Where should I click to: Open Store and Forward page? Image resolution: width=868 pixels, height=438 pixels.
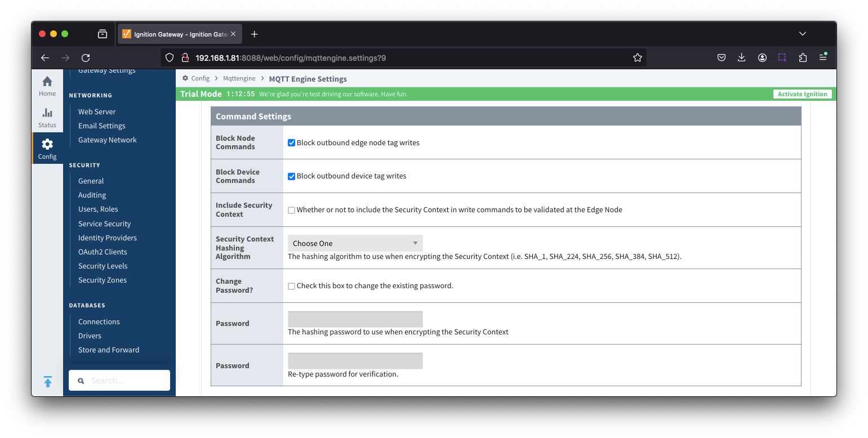coord(109,350)
